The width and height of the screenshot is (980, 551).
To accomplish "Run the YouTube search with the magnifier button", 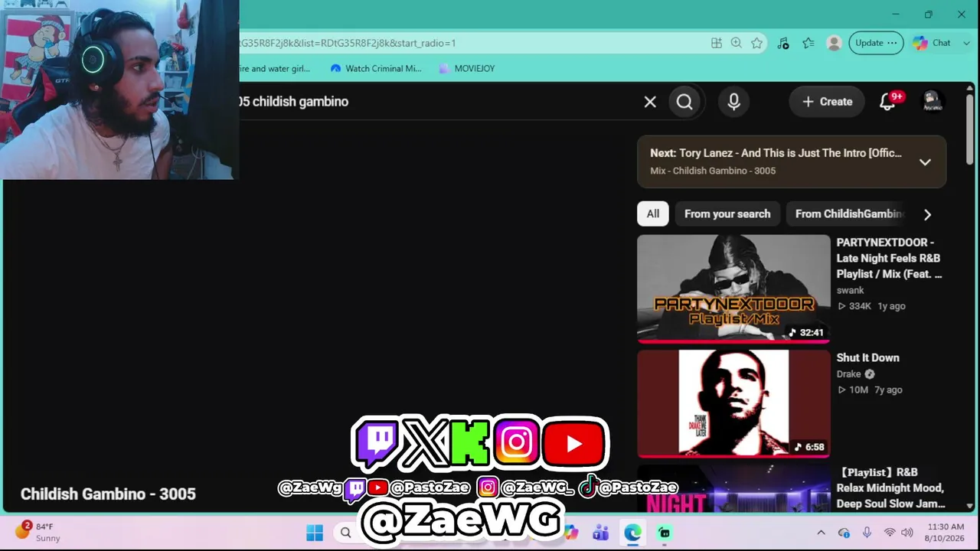I will [x=684, y=102].
